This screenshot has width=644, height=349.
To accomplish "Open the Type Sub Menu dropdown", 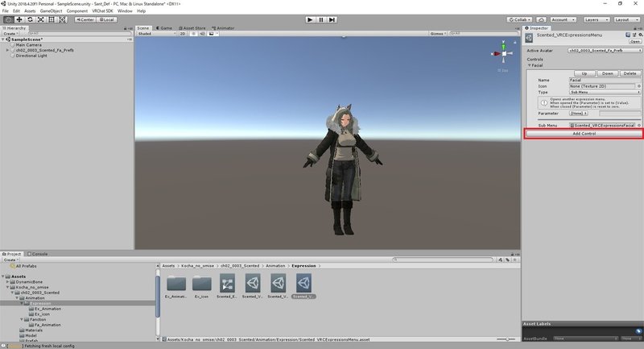I will pos(605,92).
